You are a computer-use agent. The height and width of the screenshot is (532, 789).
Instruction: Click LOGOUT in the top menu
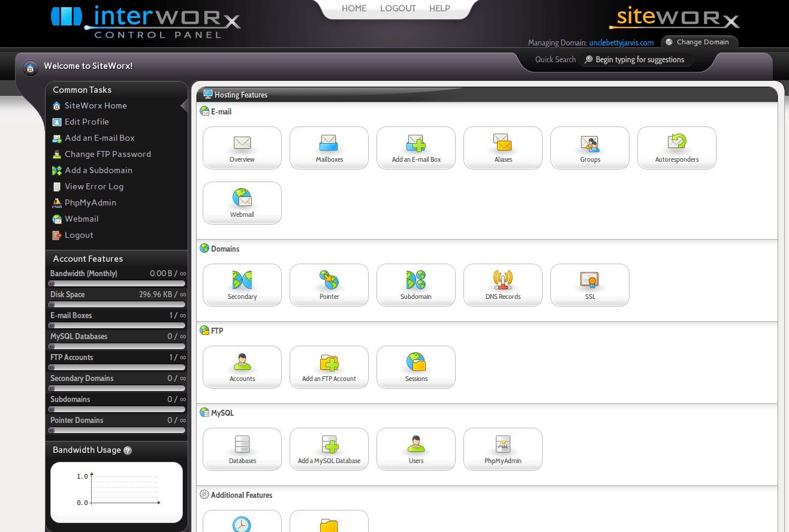398,8
